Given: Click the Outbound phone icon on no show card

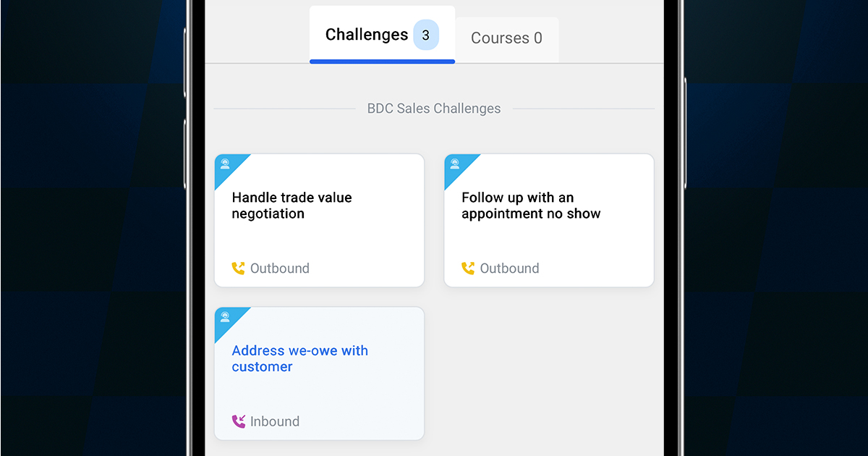Looking at the screenshot, I should pyautogui.click(x=469, y=269).
